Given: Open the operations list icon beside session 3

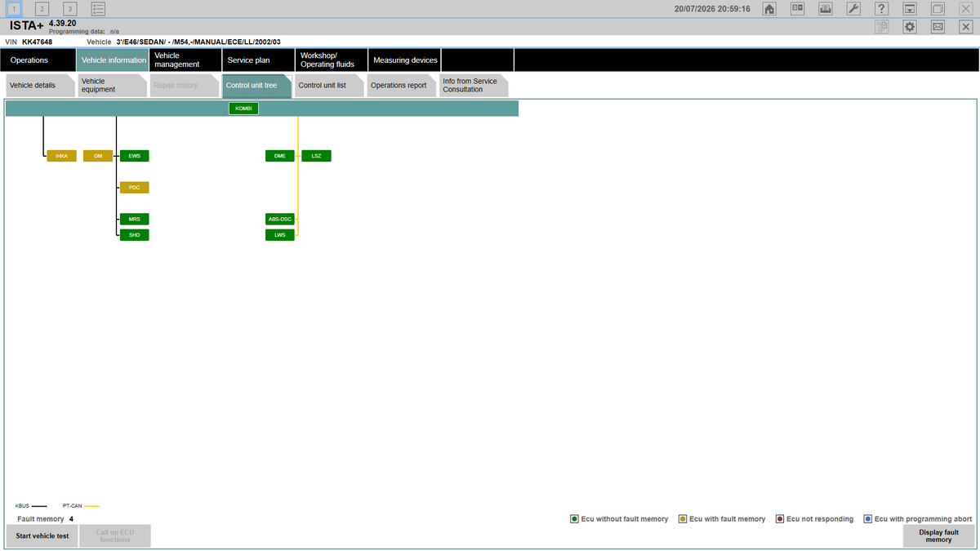Looking at the screenshot, I should point(98,9).
